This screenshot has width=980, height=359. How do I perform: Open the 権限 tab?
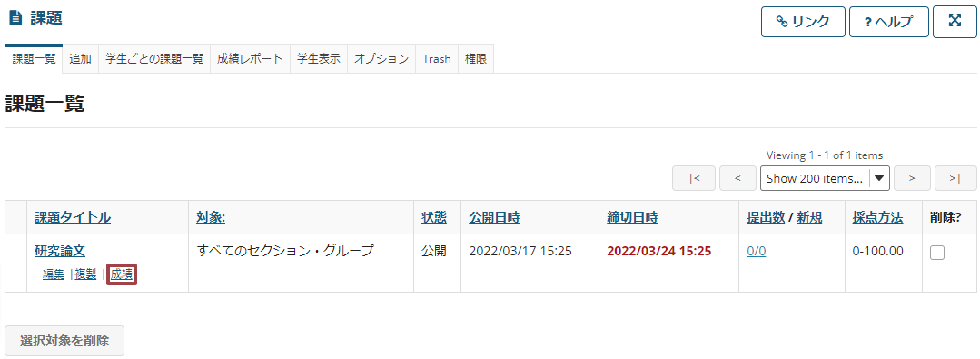(x=476, y=59)
